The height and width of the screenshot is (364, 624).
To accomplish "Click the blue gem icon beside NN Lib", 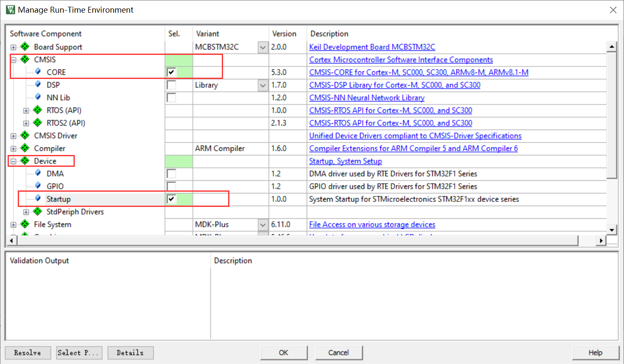I will (38, 97).
